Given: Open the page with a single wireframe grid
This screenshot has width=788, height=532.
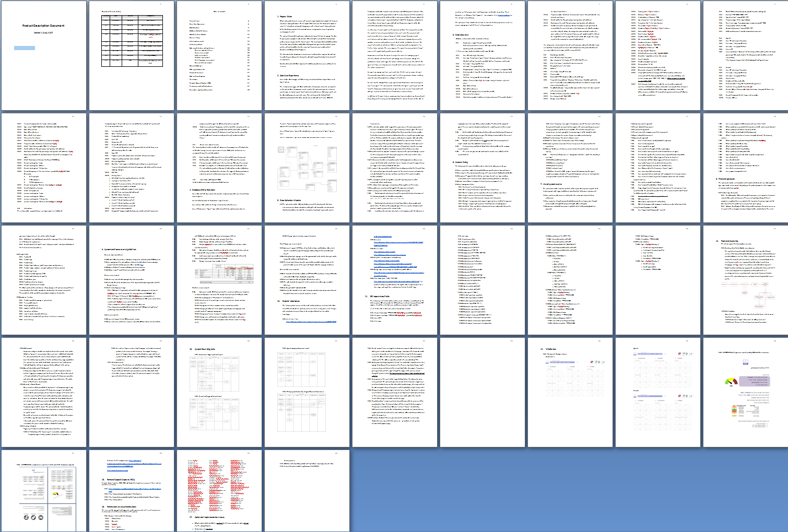Looking at the screenshot, I should [570, 392].
